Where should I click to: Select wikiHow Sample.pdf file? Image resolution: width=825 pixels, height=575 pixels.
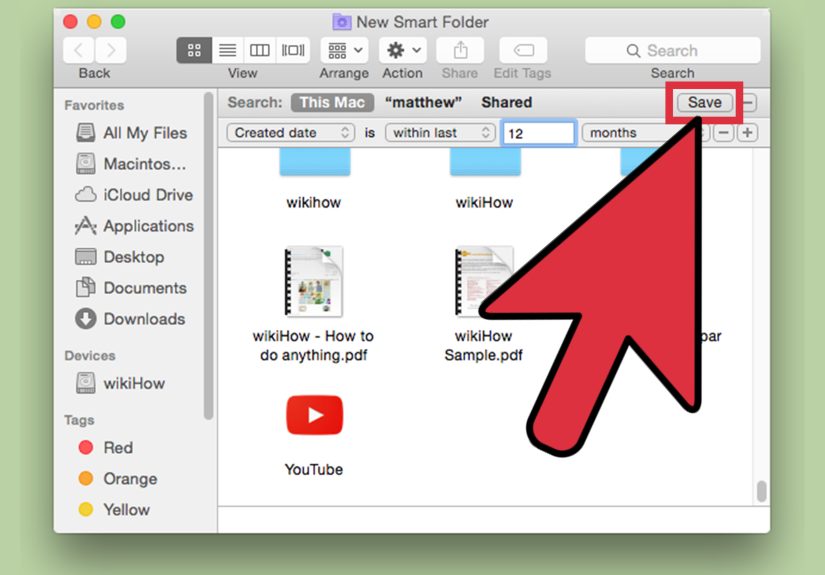tap(484, 304)
